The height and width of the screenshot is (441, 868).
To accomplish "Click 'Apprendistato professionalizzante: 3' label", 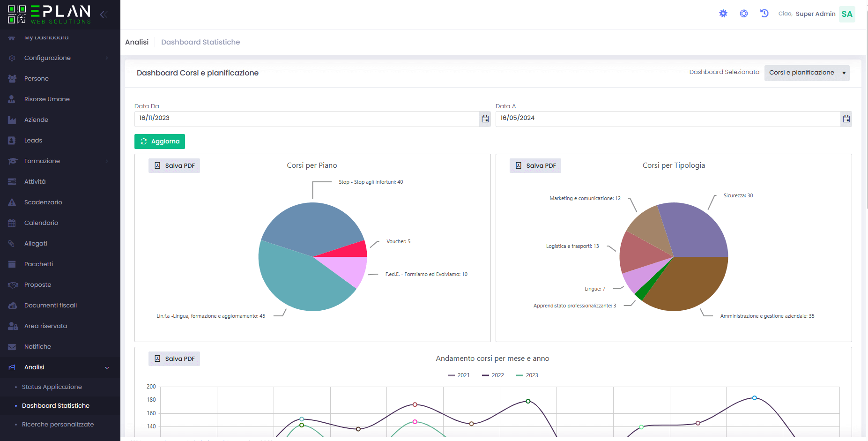I will 575,306.
